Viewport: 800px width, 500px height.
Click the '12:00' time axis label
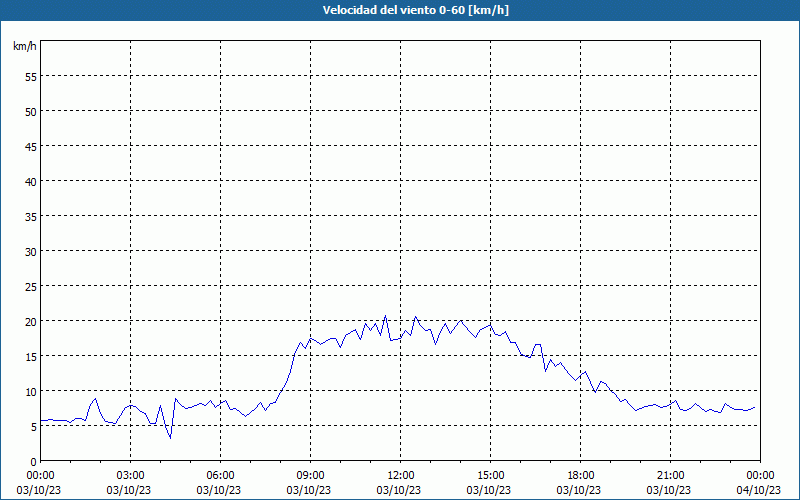(401, 476)
